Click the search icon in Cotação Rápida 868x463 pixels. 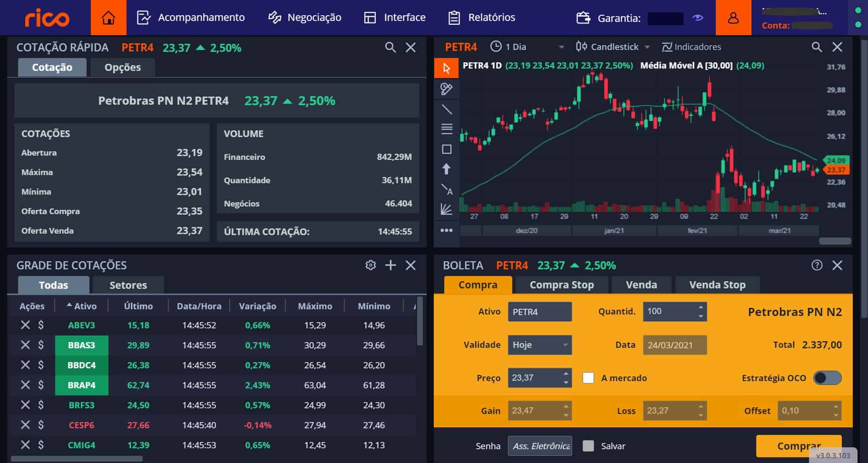390,47
